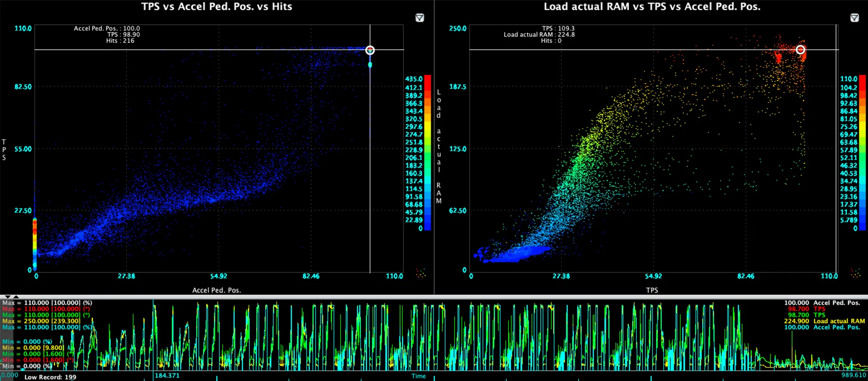Open the filter icon on the left scatter plot

tap(419, 18)
